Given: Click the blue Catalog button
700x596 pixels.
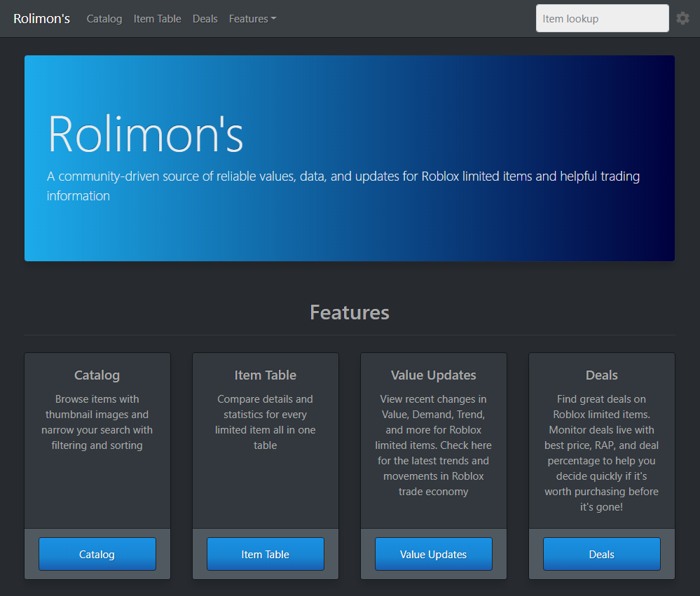Looking at the screenshot, I should [x=97, y=554].
